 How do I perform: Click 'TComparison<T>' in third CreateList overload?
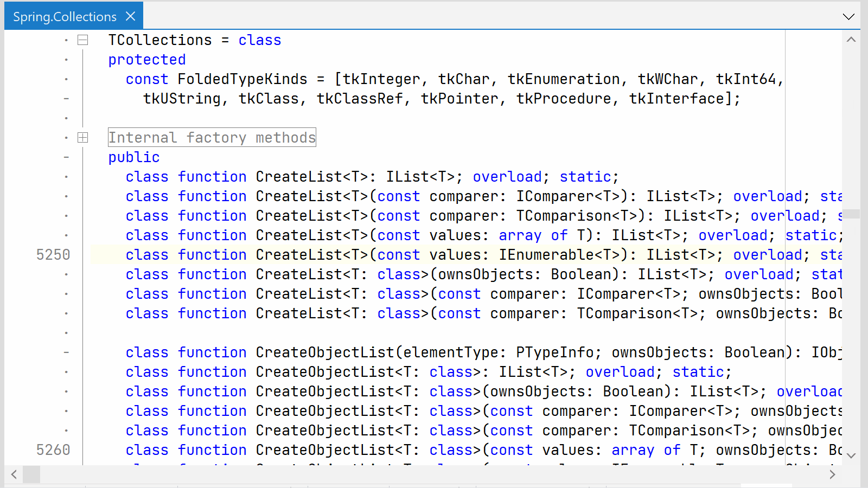click(x=577, y=216)
